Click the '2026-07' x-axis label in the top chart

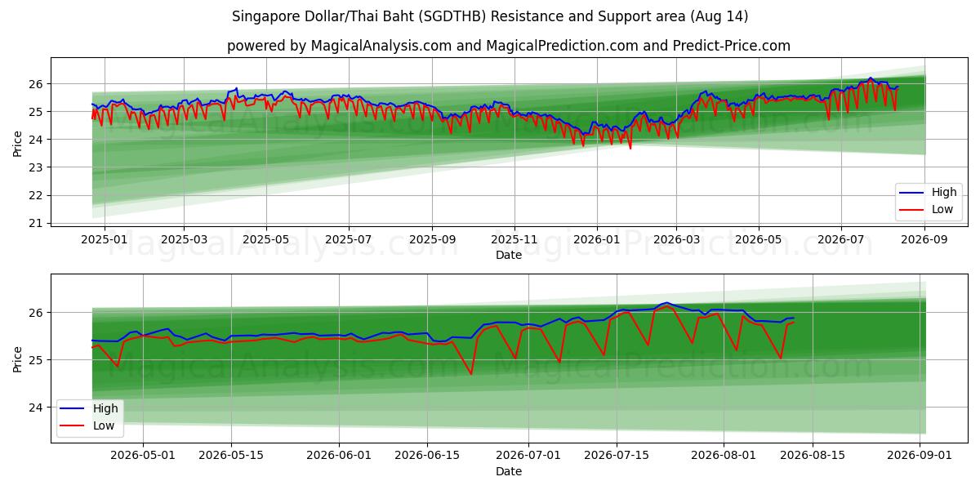click(841, 238)
